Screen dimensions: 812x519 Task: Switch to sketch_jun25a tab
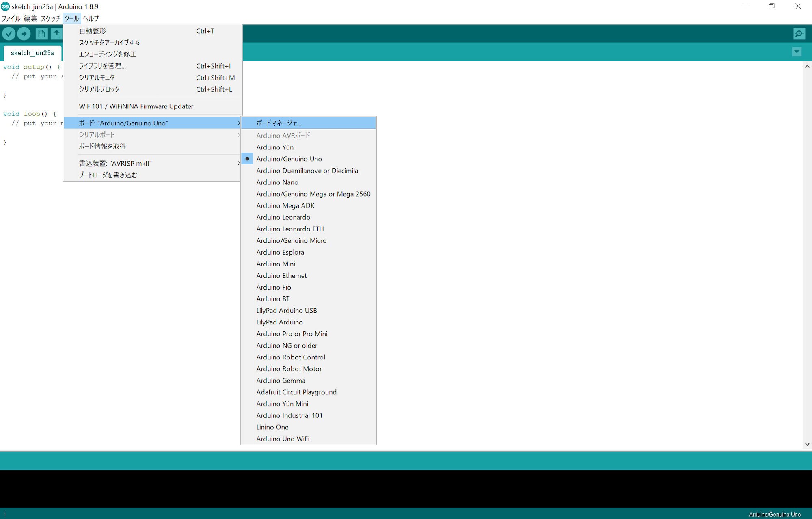32,53
